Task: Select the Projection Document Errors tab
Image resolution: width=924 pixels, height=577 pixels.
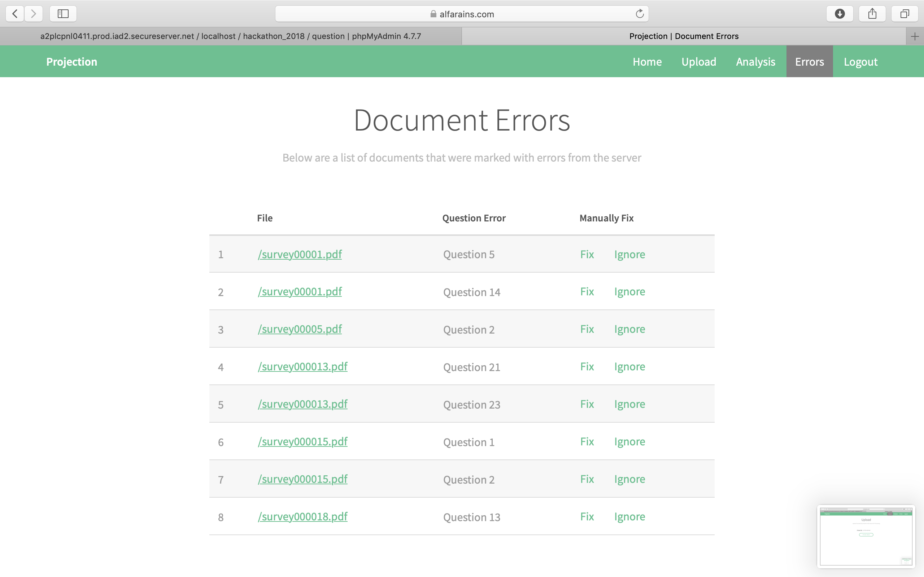Action: tap(684, 36)
